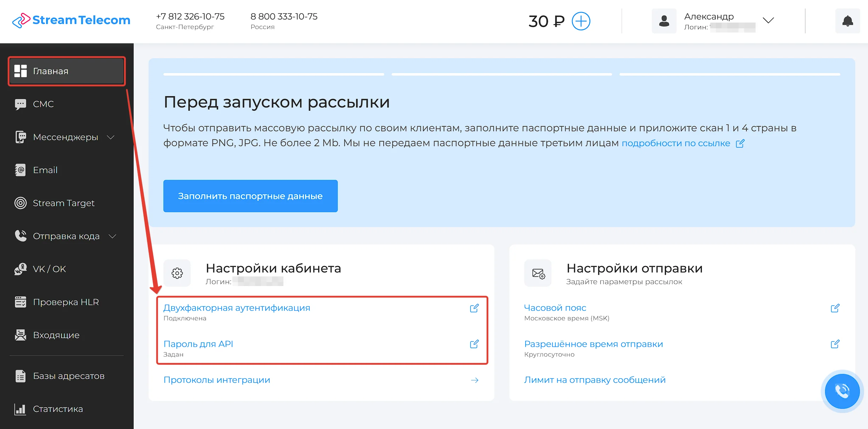Viewport: 868px width, 429px height.
Task: Click the Мессенджеры sidebar icon
Action: click(x=21, y=137)
